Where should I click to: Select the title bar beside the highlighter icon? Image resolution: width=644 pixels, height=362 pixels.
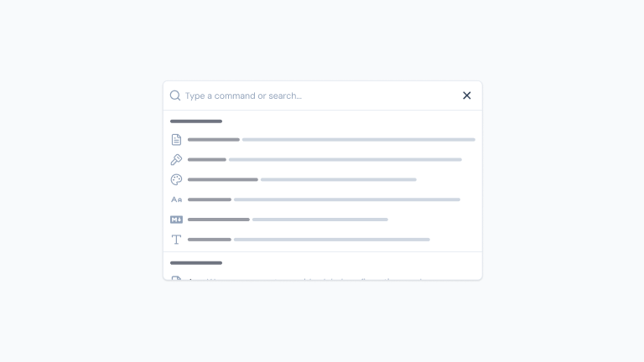pyautogui.click(x=206, y=160)
